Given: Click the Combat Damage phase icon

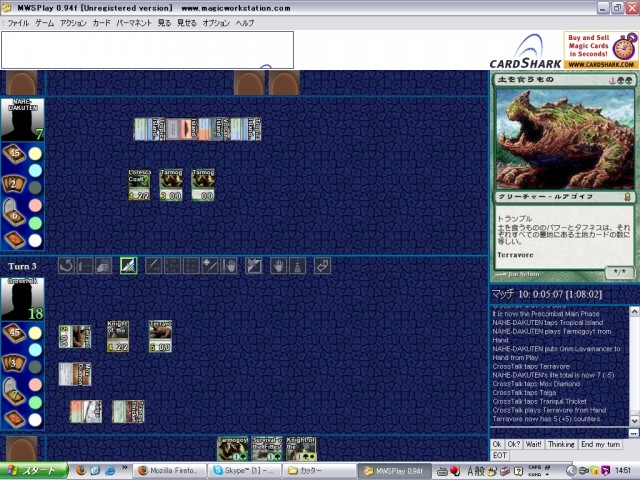Looking at the screenshot, I should [210, 266].
